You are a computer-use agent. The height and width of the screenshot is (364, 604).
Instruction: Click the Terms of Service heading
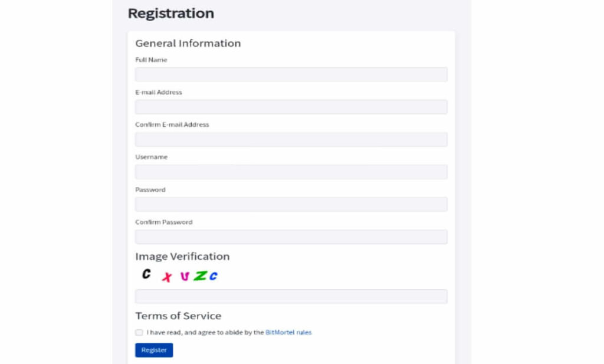click(178, 316)
